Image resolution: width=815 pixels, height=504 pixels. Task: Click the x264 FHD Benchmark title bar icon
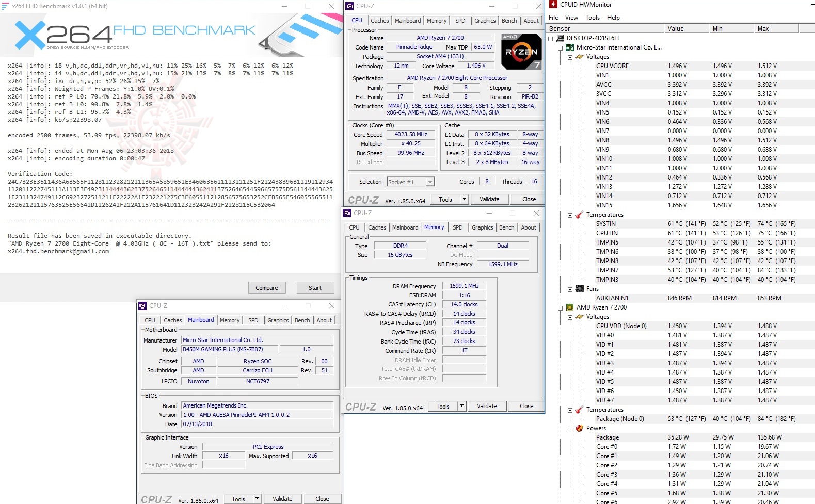point(5,6)
